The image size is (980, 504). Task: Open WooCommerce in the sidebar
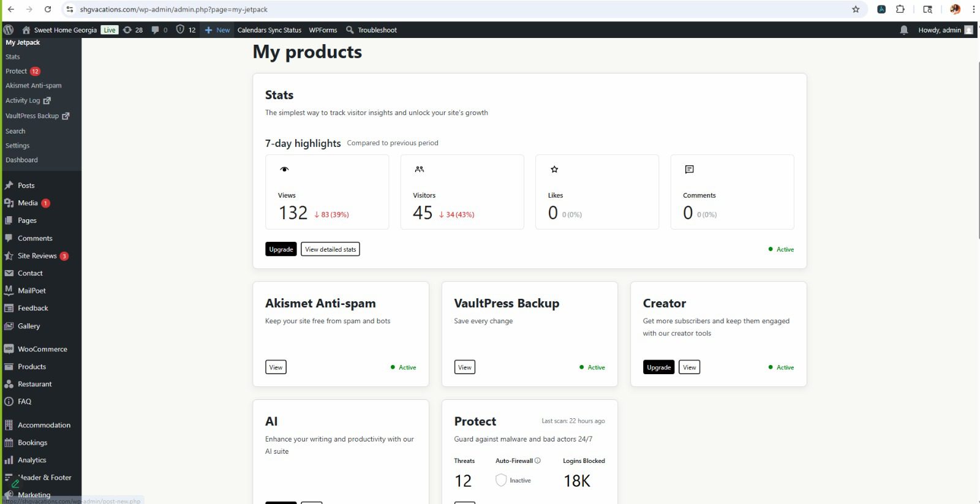click(x=42, y=349)
